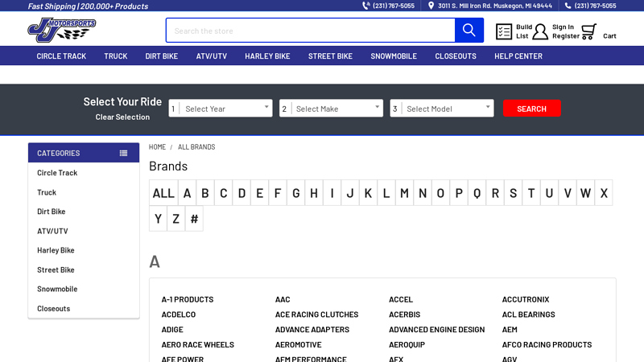This screenshot has height=362, width=644.
Task: Filter brands by letter M
Action: pos(404,192)
